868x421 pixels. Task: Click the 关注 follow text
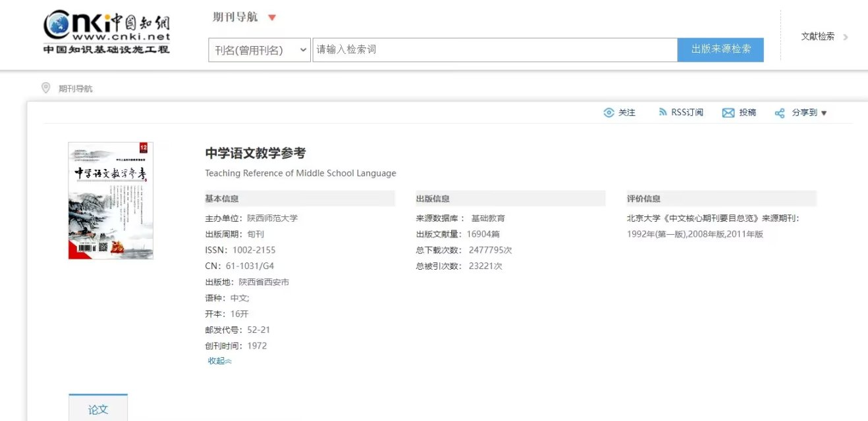(x=627, y=112)
